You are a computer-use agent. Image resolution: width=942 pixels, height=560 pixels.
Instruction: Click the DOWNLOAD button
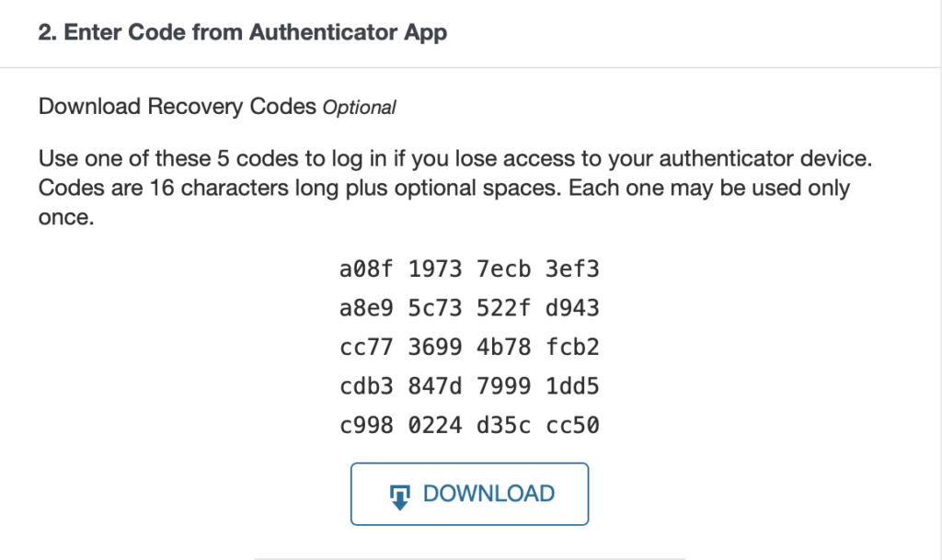point(469,494)
